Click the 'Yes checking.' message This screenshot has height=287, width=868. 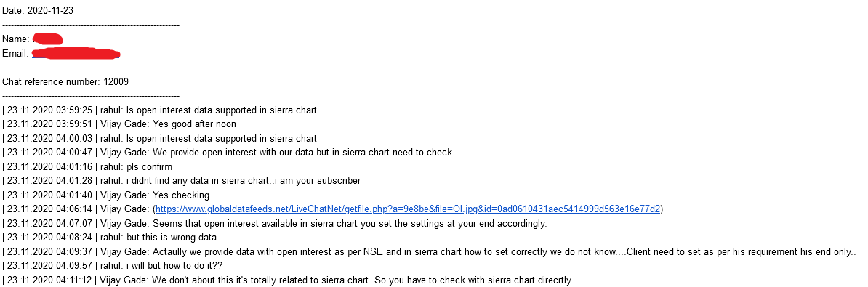click(x=105, y=195)
